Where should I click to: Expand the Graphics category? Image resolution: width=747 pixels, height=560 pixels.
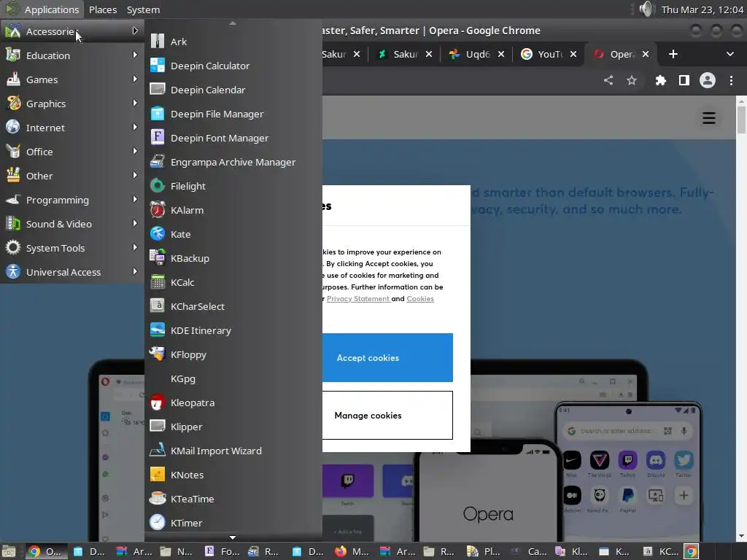(x=72, y=104)
